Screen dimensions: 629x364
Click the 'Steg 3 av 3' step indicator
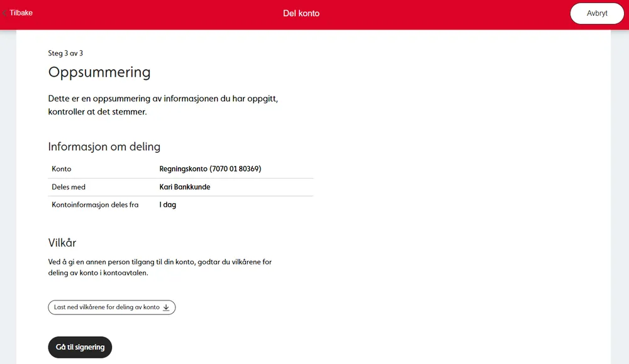pyautogui.click(x=65, y=53)
